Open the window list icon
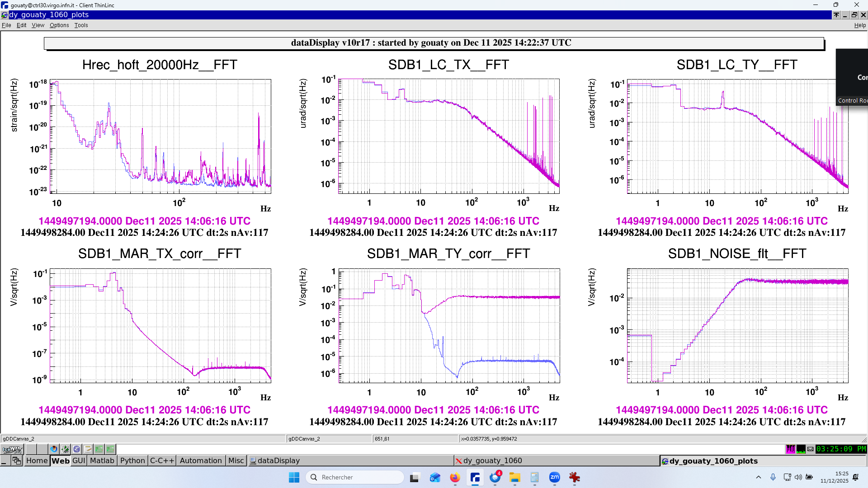The height and width of the screenshot is (488, 868). 17,460
